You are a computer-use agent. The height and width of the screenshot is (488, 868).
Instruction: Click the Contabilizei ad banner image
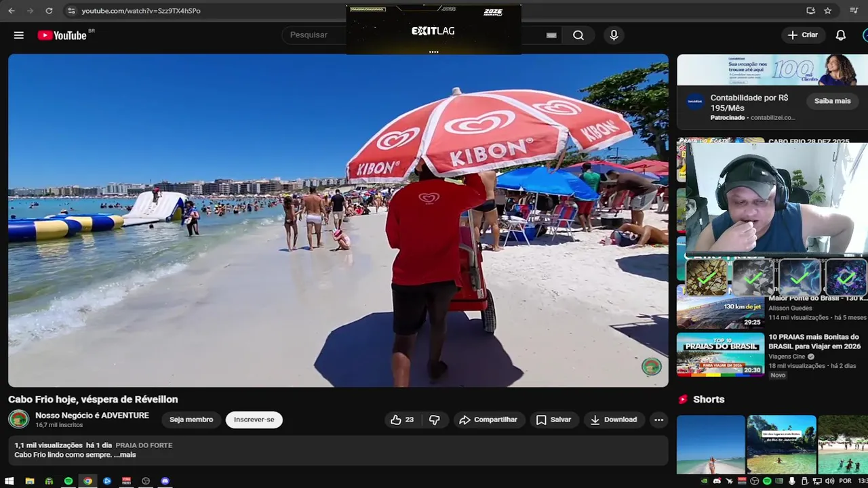[772, 70]
